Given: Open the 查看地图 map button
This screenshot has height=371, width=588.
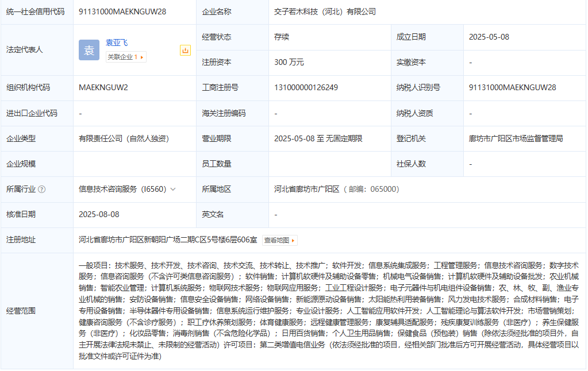Looking at the screenshot, I should pyautogui.click(x=280, y=240).
